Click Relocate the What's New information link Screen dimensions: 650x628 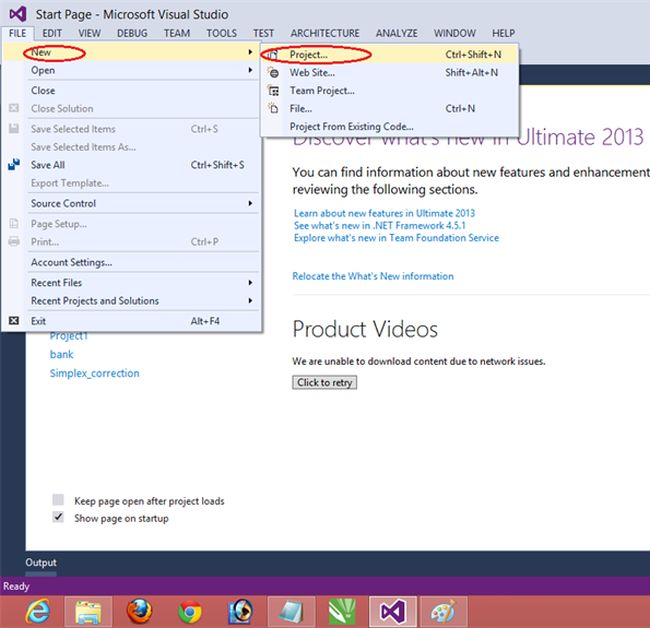(x=373, y=276)
